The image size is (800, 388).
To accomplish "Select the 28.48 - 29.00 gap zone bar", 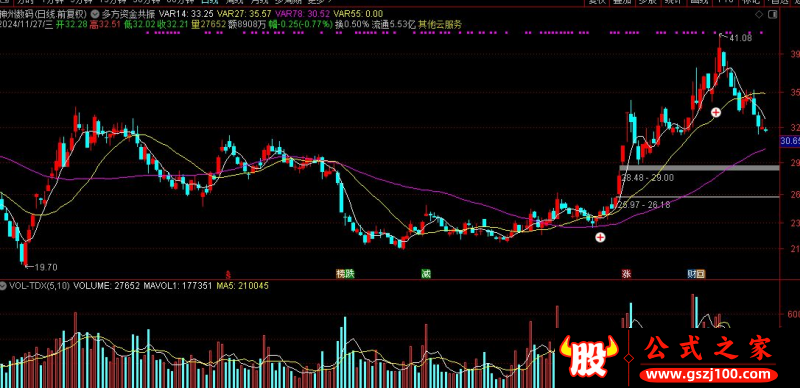I will click(x=699, y=168).
